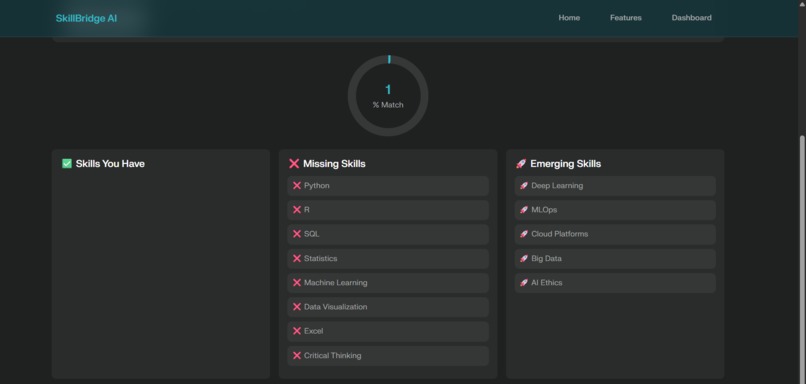806x384 pixels.
Task: Click the % Match label
Action: (388, 105)
